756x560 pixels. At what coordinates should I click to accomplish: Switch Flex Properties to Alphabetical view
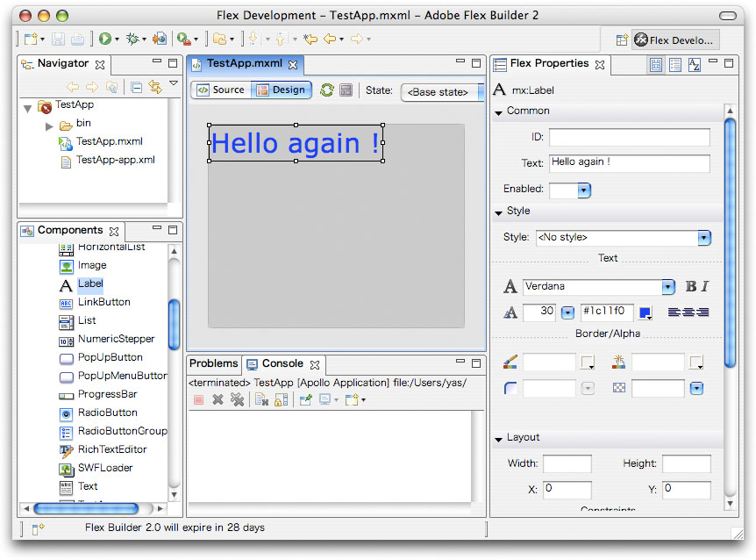tap(695, 65)
